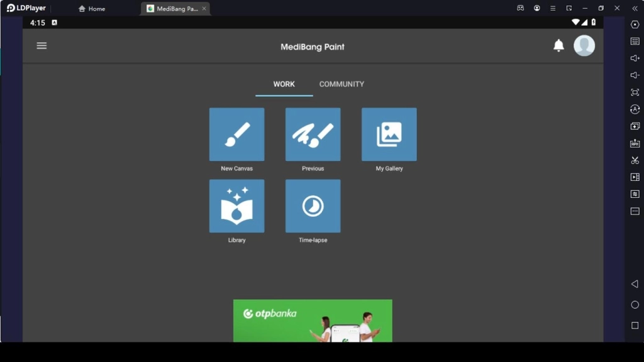Switch to the WORK tab

[284, 84]
